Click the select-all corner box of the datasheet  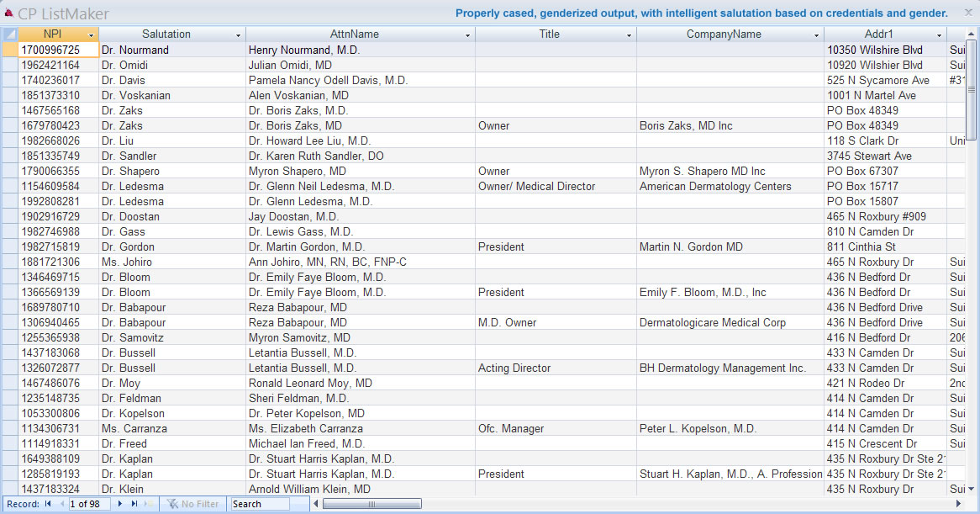[9, 34]
